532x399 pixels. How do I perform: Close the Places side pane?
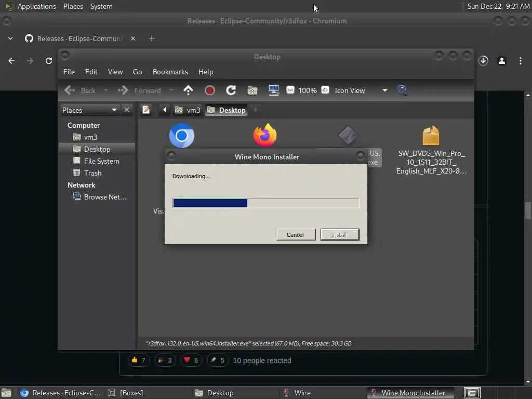pos(127,110)
